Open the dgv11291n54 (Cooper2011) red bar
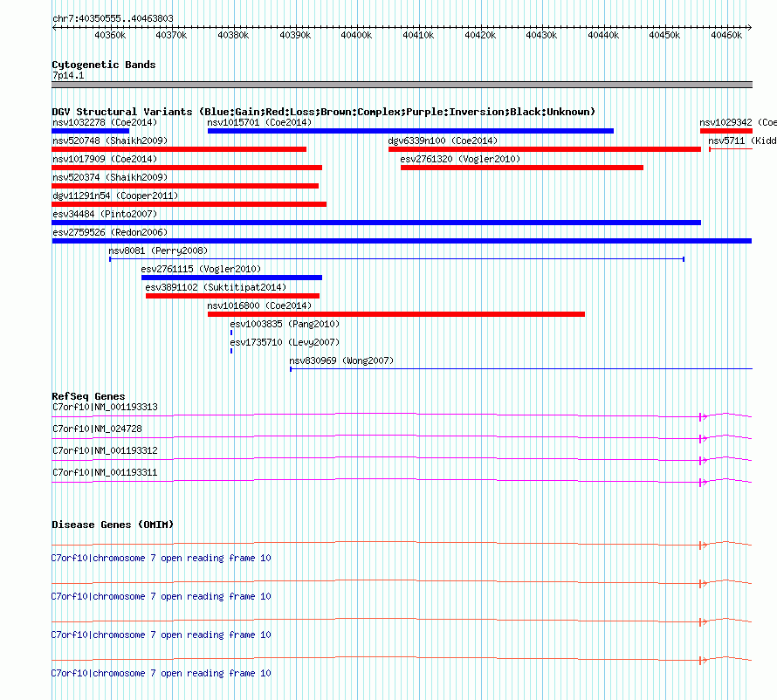Screen dimensions: 777x700 pos(189,204)
